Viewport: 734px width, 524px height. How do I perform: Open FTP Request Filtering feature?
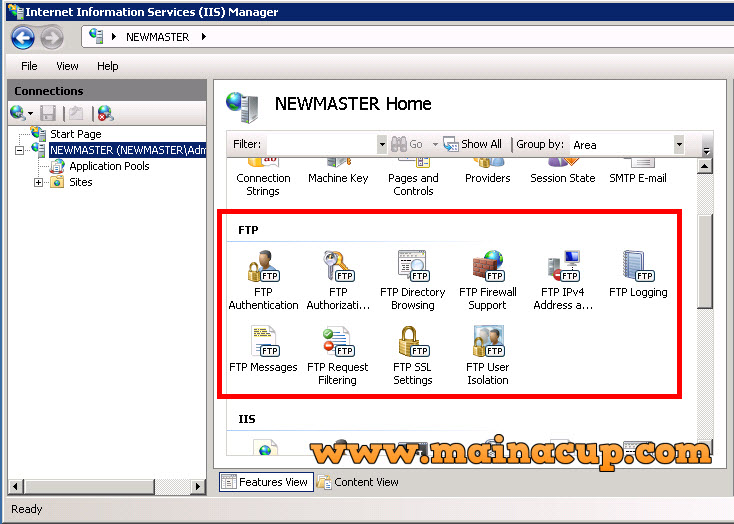338,354
